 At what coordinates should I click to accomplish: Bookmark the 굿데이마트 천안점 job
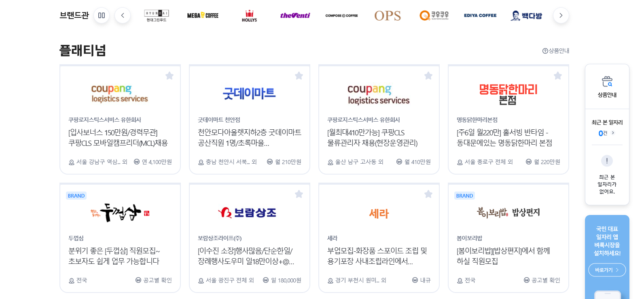(x=299, y=76)
